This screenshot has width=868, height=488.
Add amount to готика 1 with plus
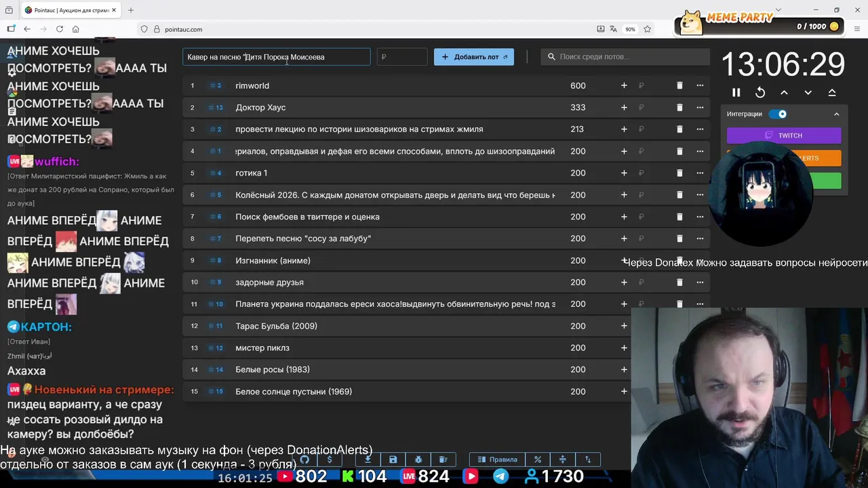[x=624, y=173]
